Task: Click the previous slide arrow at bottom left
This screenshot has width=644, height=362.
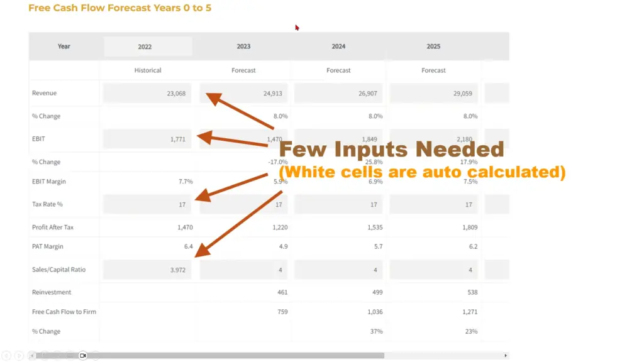Action: coord(7,355)
